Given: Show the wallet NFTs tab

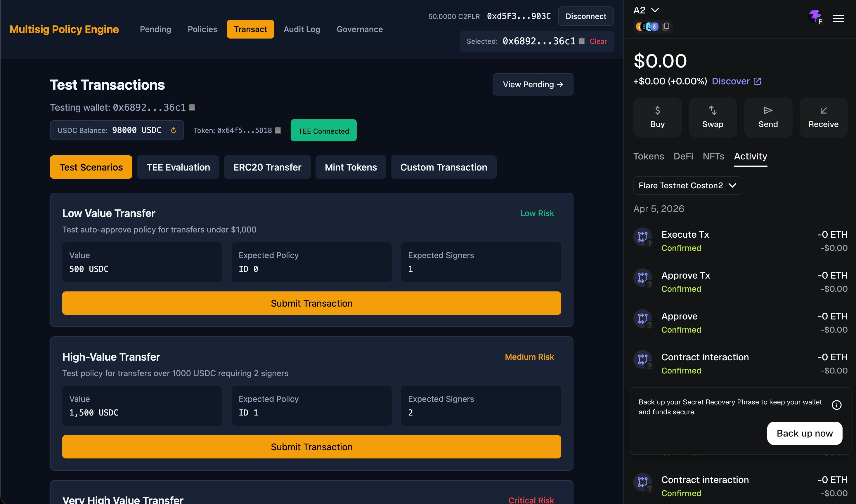Looking at the screenshot, I should pos(713,156).
